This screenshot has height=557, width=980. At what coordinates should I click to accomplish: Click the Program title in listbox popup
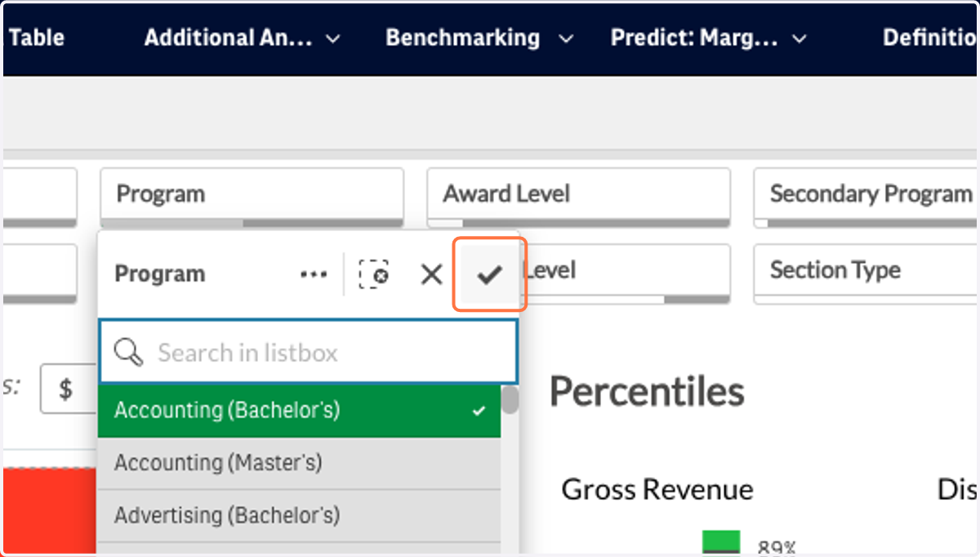[160, 274]
